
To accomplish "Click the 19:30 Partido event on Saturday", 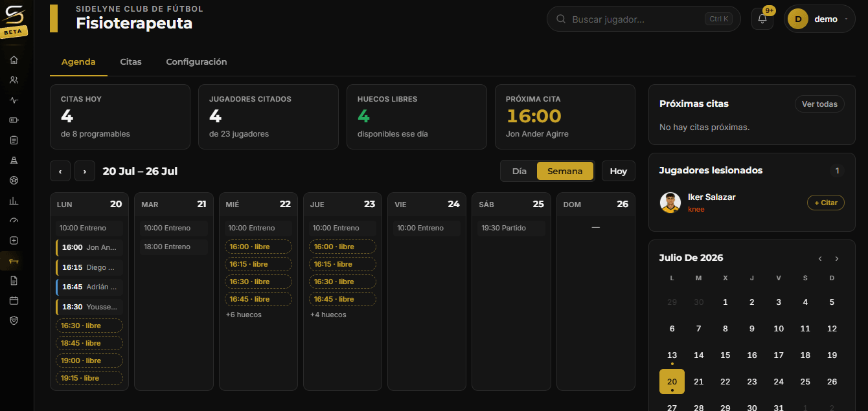I will tap(512, 228).
